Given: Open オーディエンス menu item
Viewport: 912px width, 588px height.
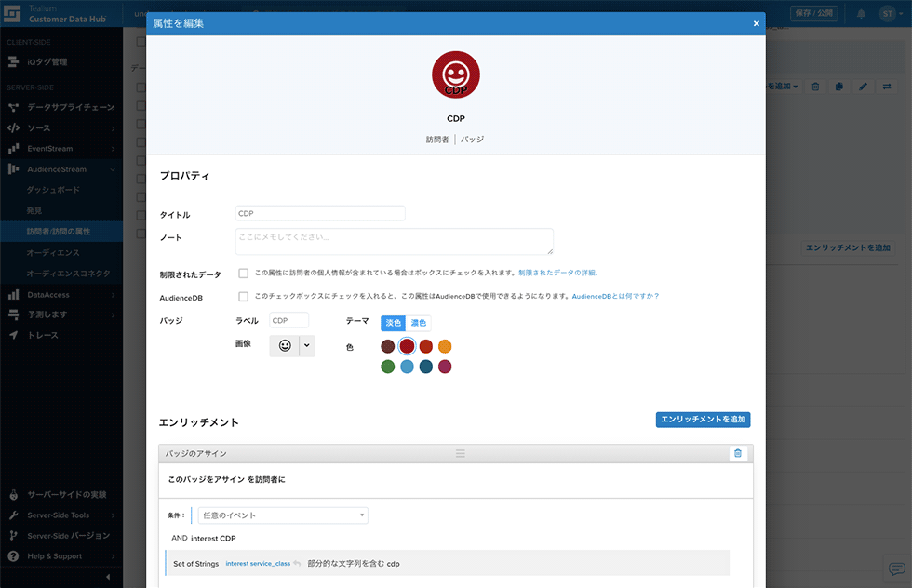Looking at the screenshot, I should tap(53, 252).
